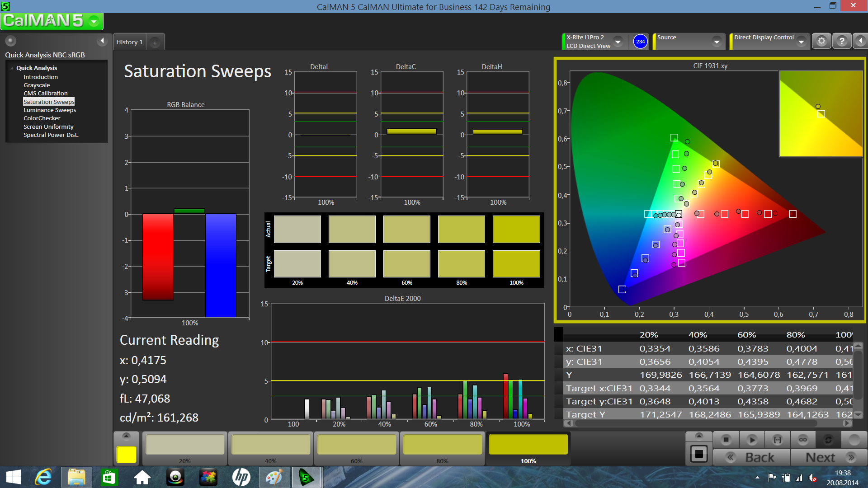Click the Next button
The image size is (868, 488).
point(828,457)
